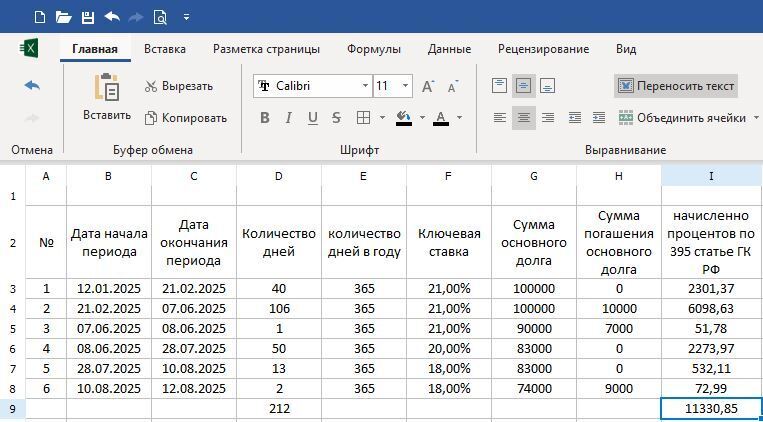Click the date cell 12.01.2025
This screenshot has width=763, height=422.
pyautogui.click(x=109, y=289)
